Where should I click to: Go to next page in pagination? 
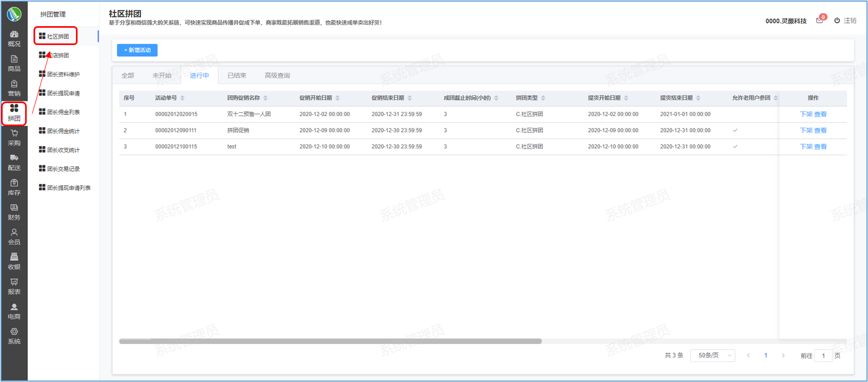click(x=783, y=355)
